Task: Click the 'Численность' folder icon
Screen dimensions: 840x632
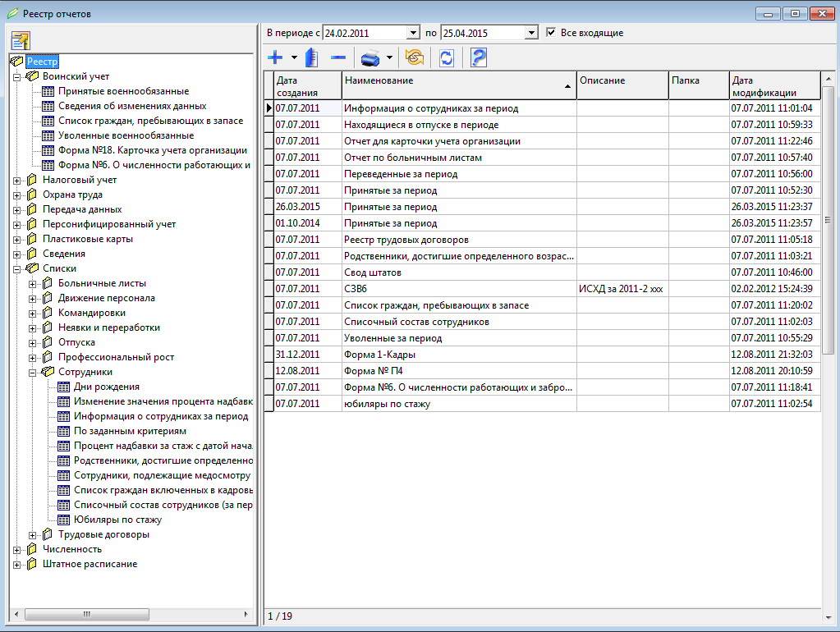Action: 32,549
